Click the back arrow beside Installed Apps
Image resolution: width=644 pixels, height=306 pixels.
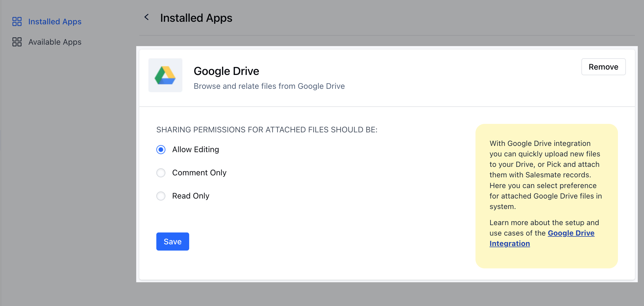146,17
